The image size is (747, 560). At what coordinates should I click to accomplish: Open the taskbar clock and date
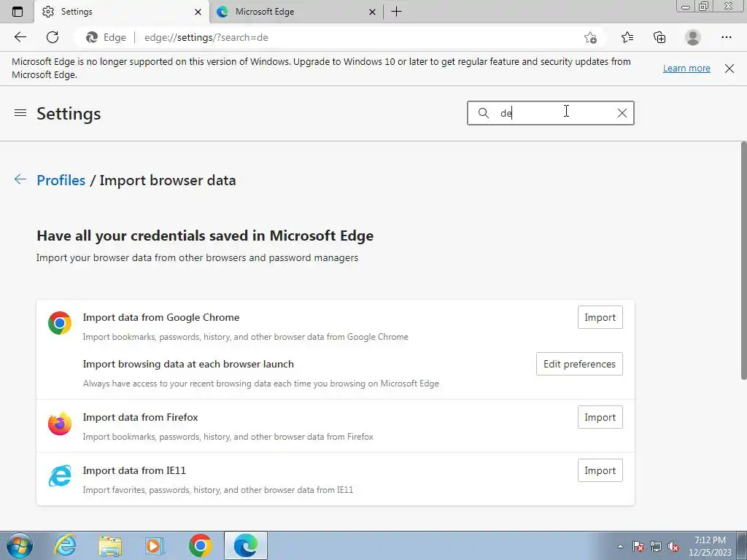pyautogui.click(x=710, y=546)
